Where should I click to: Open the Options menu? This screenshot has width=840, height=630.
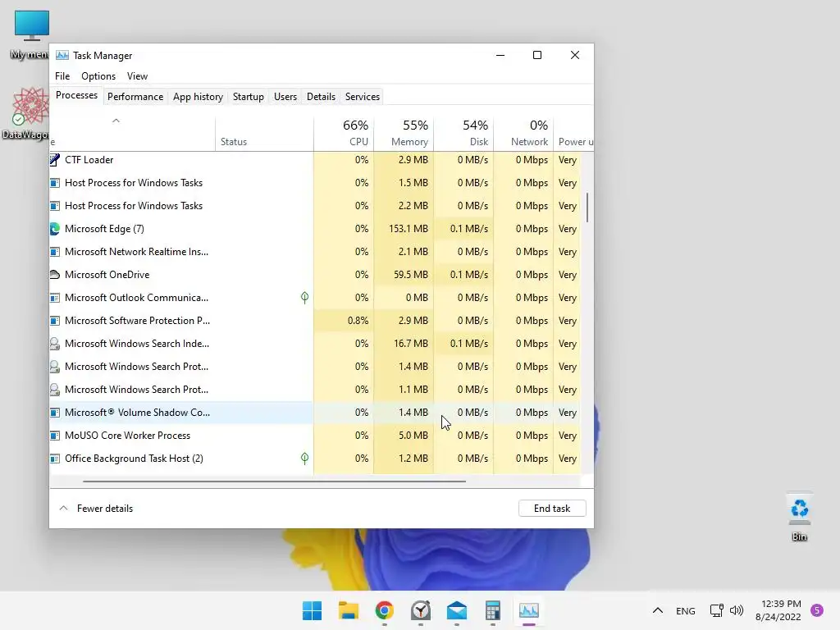click(98, 76)
